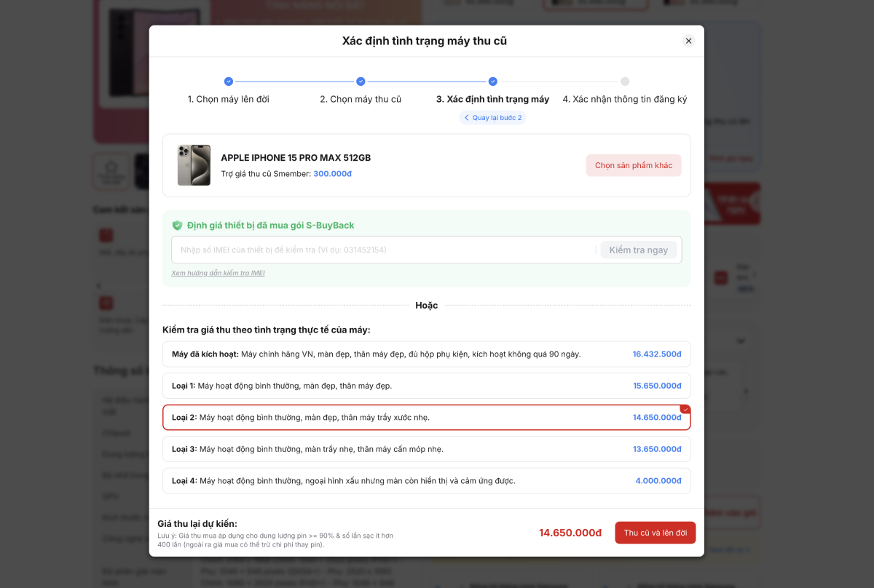Screen dimensions: 874x588
Task: Click 'Chọn sản phẩm khác' button
Action: coord(634,165)
